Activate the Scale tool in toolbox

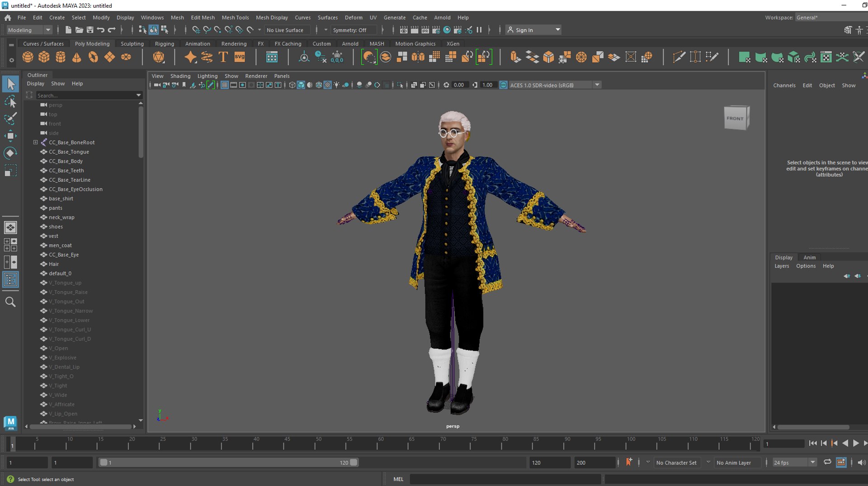click(x=10, y=170)
